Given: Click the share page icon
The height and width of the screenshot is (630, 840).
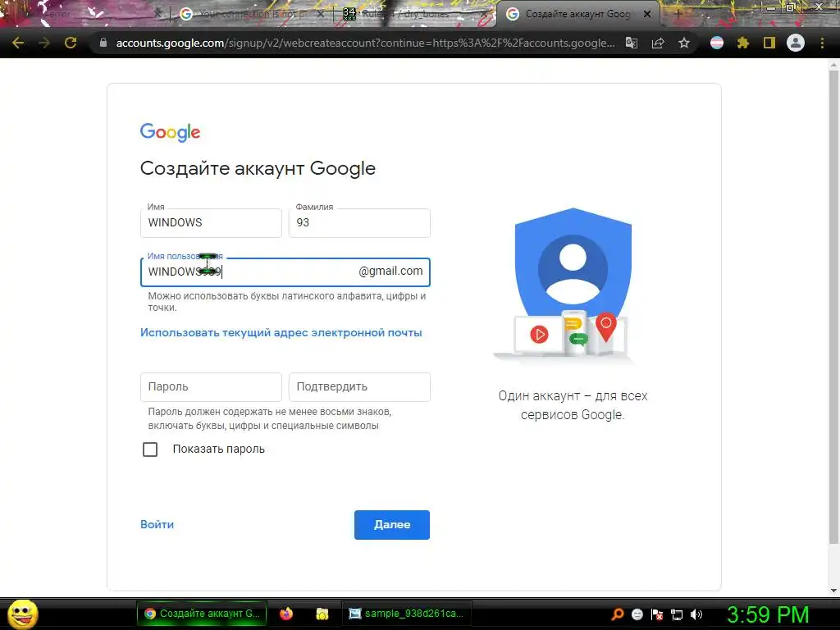Looking at the screenshot, I should [658, 43].
